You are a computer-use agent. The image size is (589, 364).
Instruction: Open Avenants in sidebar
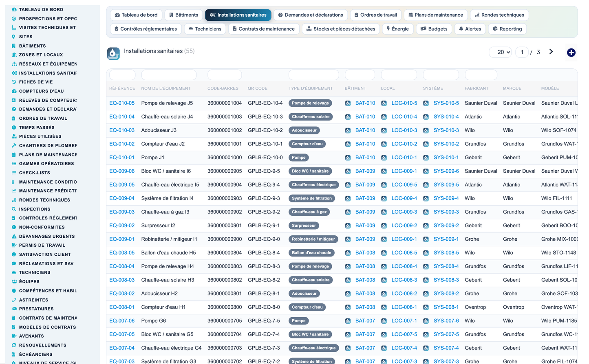pos(31,336)
